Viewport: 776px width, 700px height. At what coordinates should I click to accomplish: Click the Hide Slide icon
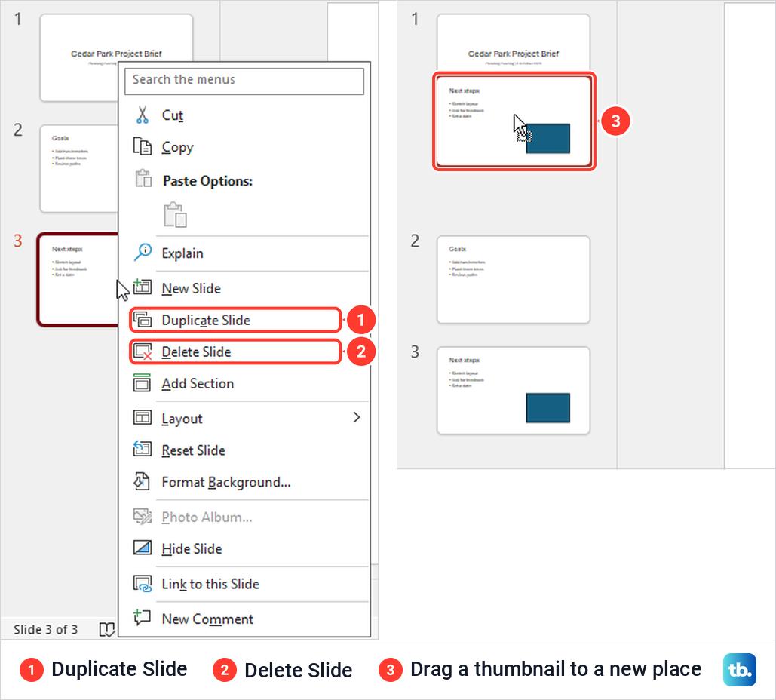(143, 548)
